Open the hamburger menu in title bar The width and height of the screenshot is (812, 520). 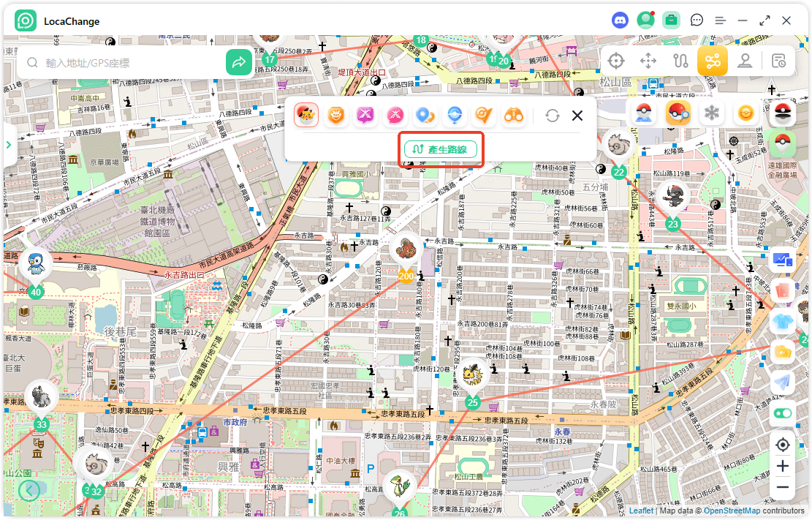720,20
